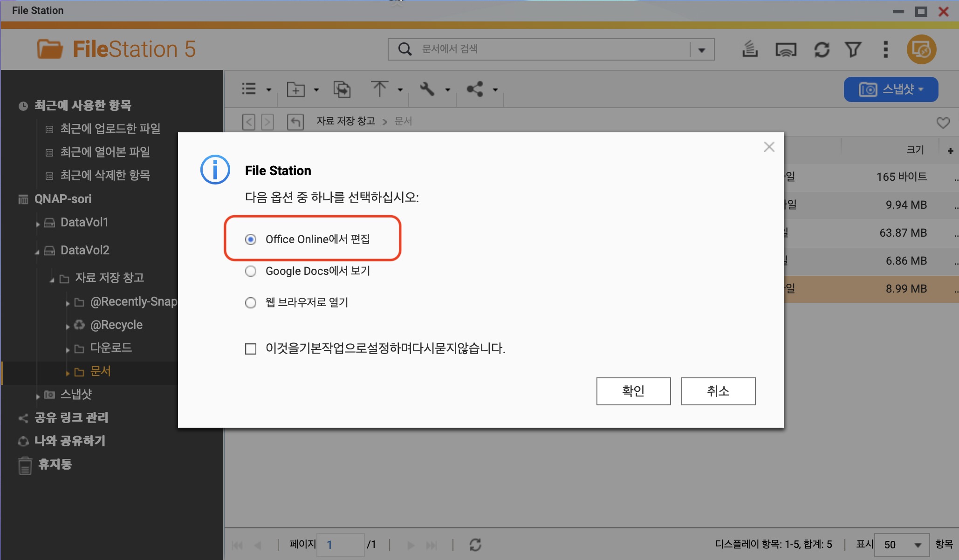
Task: Refresh list with bottom refresh icon
Action: 475,545
